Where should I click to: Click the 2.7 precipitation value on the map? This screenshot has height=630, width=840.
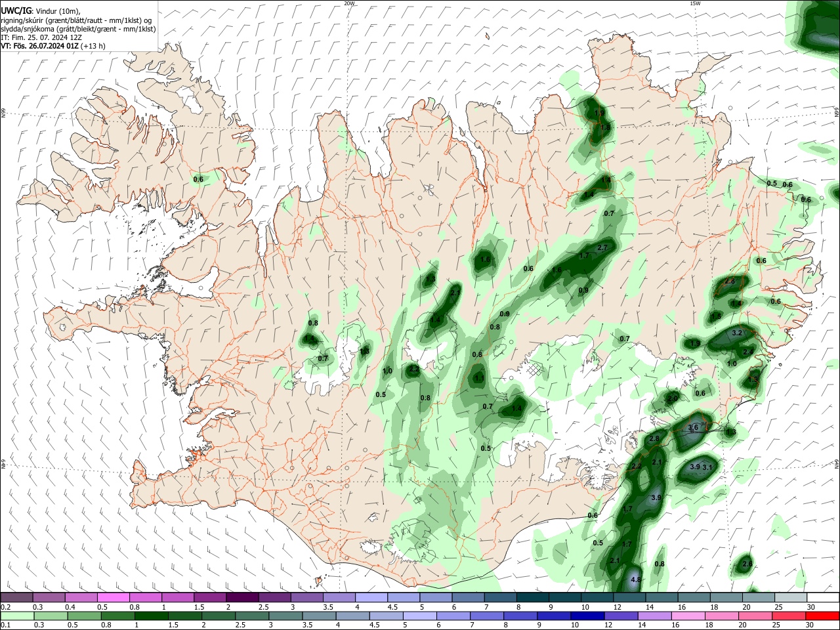click(x=603, y=247)
